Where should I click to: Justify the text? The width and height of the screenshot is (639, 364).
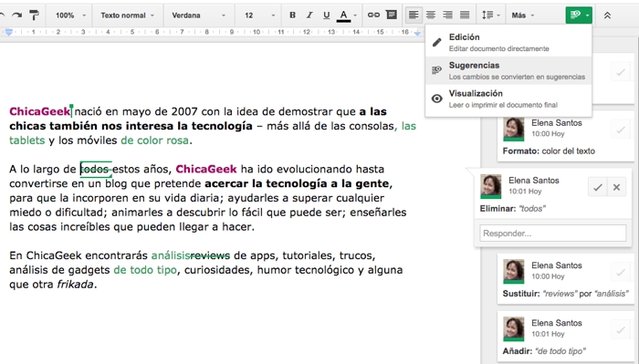tap(465, 16)
